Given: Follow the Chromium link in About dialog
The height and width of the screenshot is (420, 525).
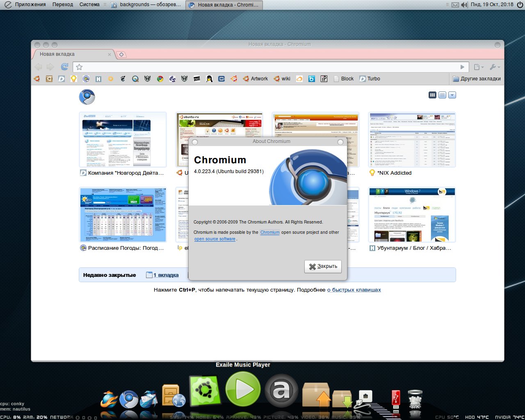Looking at the screenshot, I should tap(270, 232).
